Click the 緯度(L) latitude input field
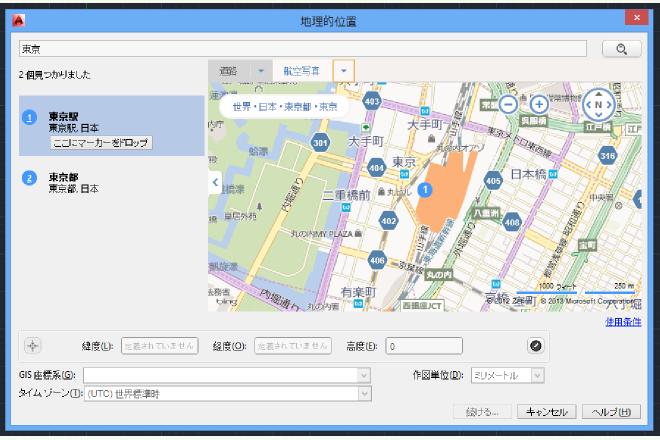Image resolution: width=660 pixels, height=440 pixels. (160, 346)
